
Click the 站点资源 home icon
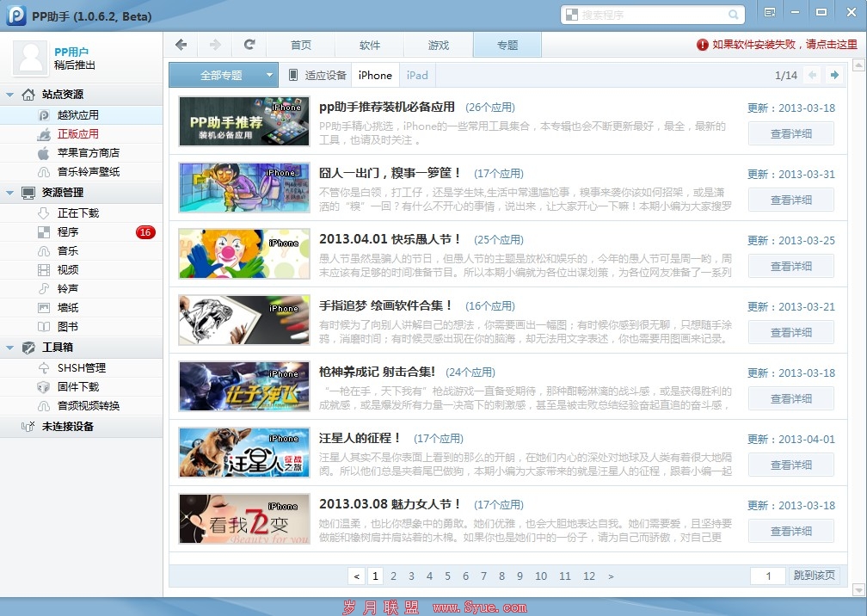pos(28,95)
